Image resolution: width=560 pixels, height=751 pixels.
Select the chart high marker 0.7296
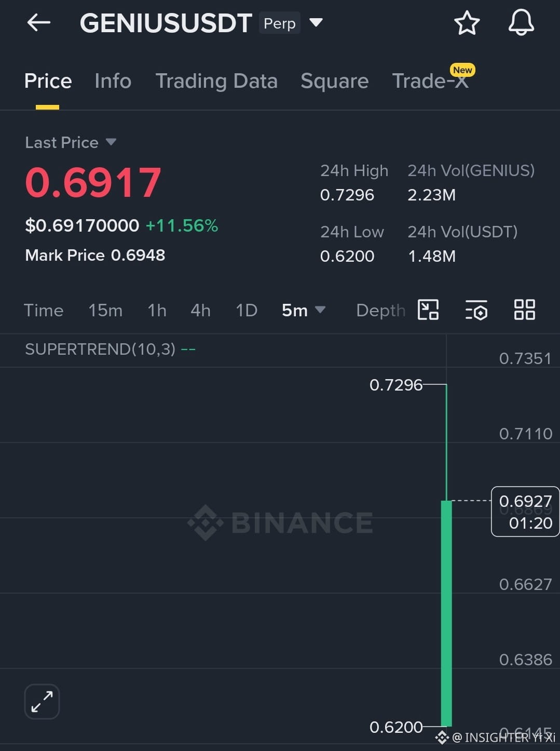(x=396, y=385)
